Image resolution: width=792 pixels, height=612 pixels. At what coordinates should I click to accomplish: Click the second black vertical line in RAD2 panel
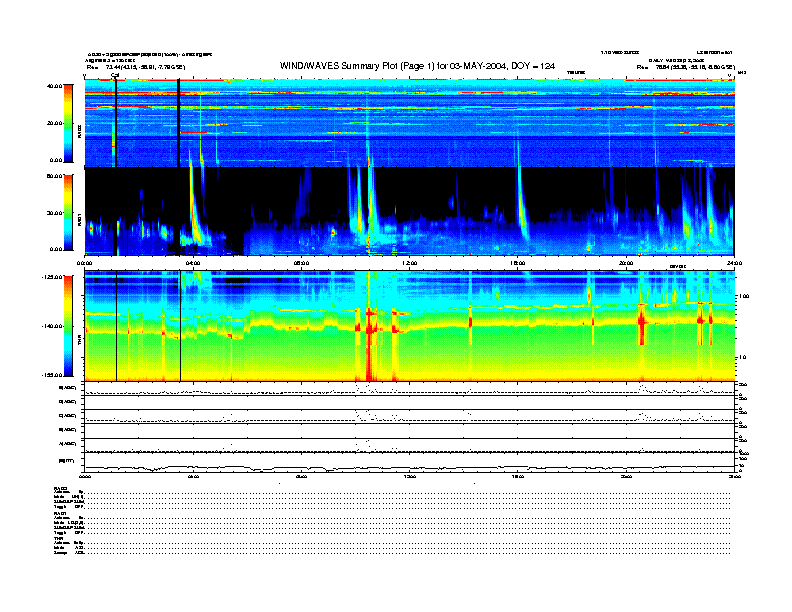178,120
